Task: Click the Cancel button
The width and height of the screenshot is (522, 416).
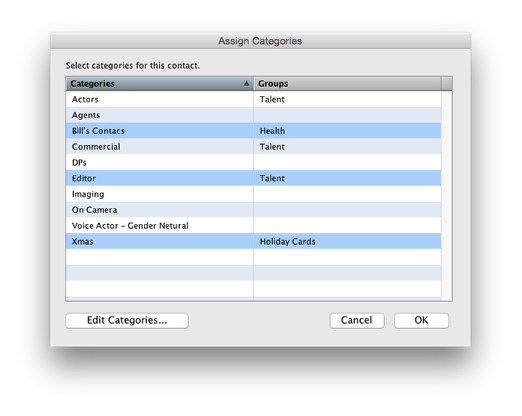Action: (x=357, y=320)
